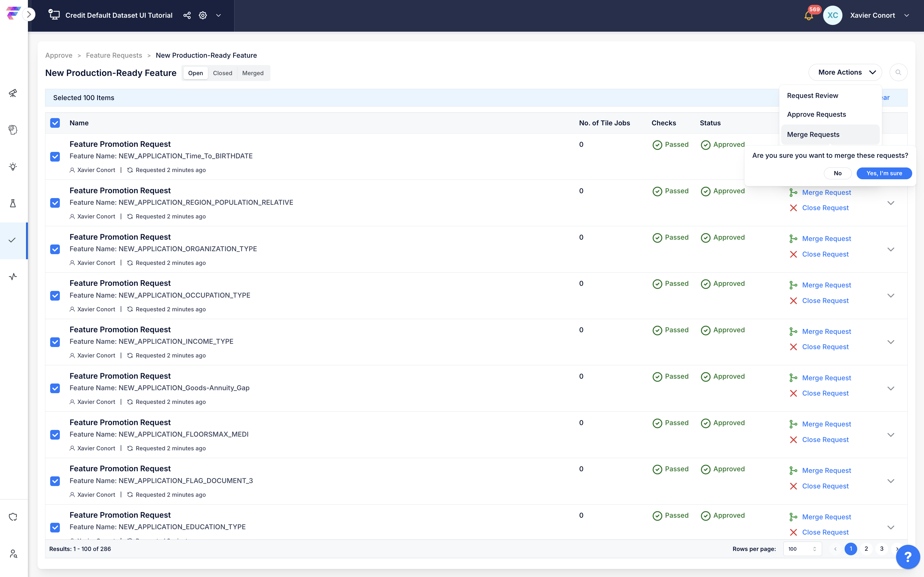Open the rows per page selector
The width and height of the screenshot is (924, 577).
coord(802,549)
